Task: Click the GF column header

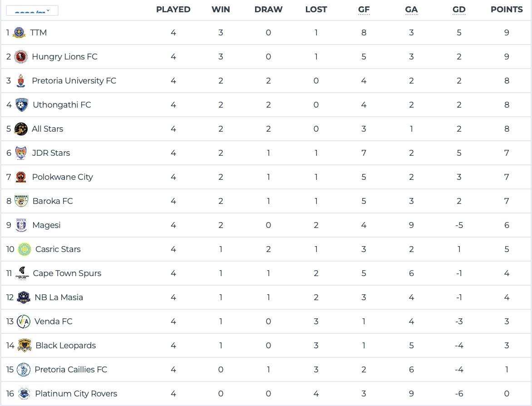Action: pyautogui.click(x=364, y=10)
